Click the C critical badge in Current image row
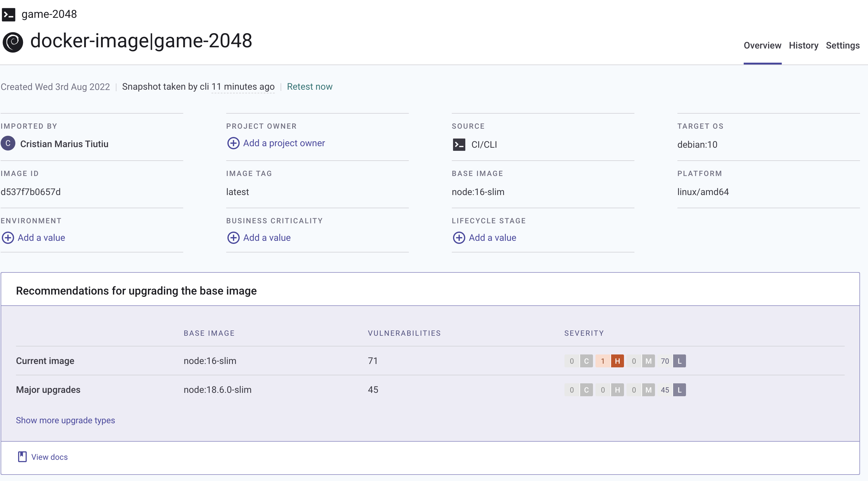This screenshot has height=481, width=868. [x=586, y=361]
